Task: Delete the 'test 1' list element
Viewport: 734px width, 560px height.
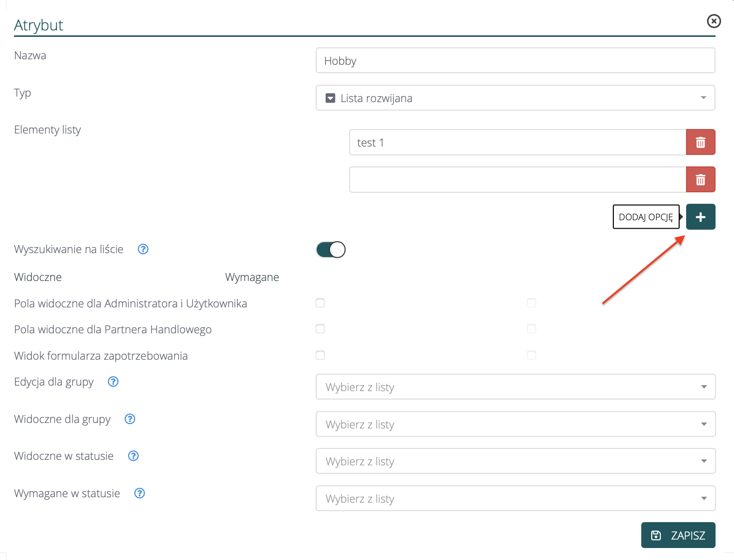Action: (x=701, y=142)
